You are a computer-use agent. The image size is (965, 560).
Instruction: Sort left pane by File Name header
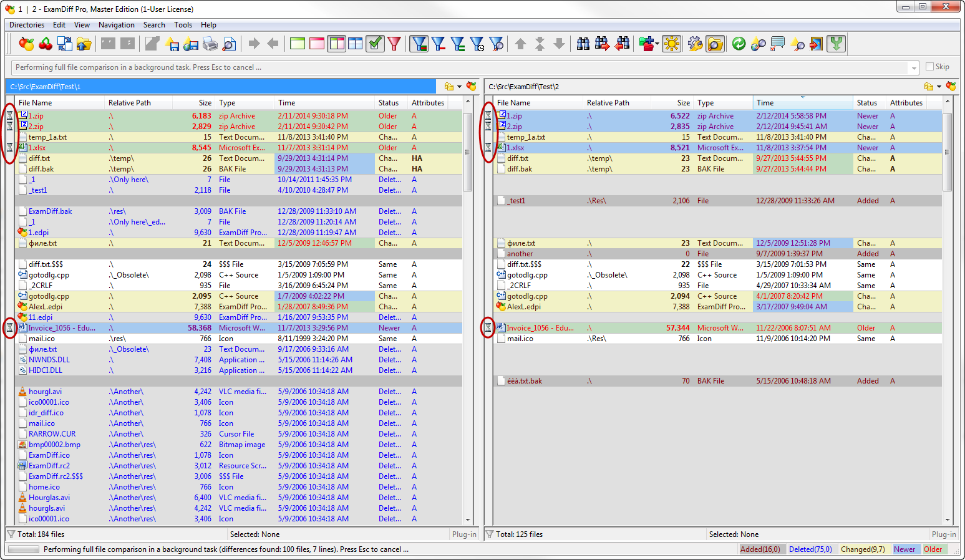[x=60, y=103]
